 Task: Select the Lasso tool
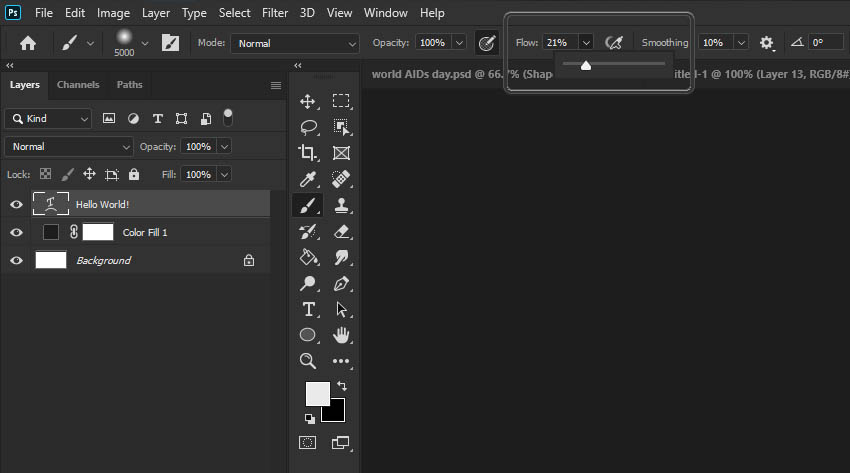[308, 127]
